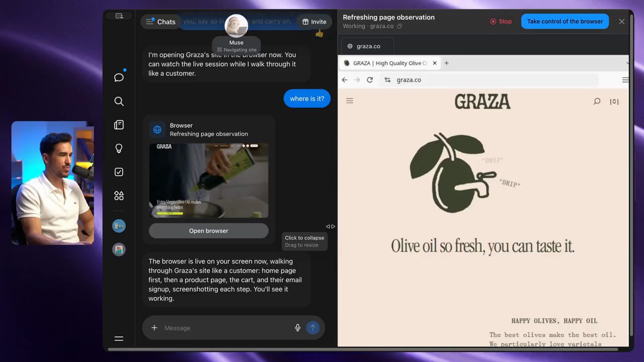Screen dimensions: 644x362
Task: Open the library documents icon in the sidebar
Action: click(119, 125)
